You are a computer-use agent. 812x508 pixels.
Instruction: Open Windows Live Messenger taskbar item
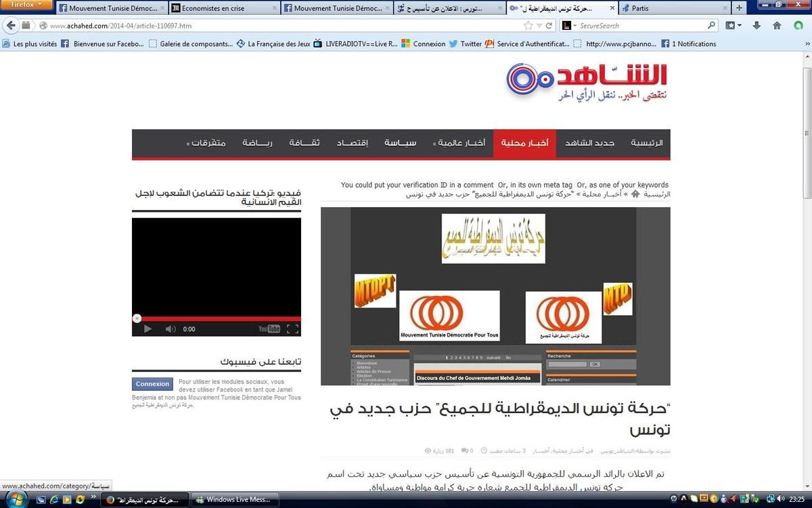(x=233, y=500)
